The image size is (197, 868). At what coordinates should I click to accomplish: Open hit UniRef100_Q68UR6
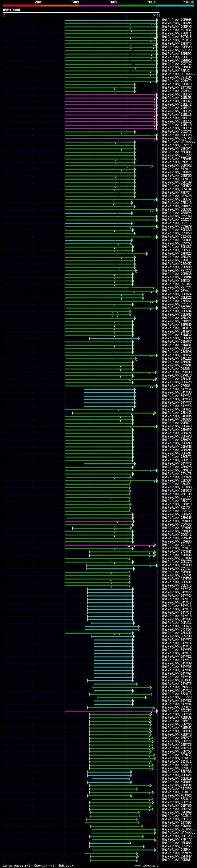(x=177, y=213)
